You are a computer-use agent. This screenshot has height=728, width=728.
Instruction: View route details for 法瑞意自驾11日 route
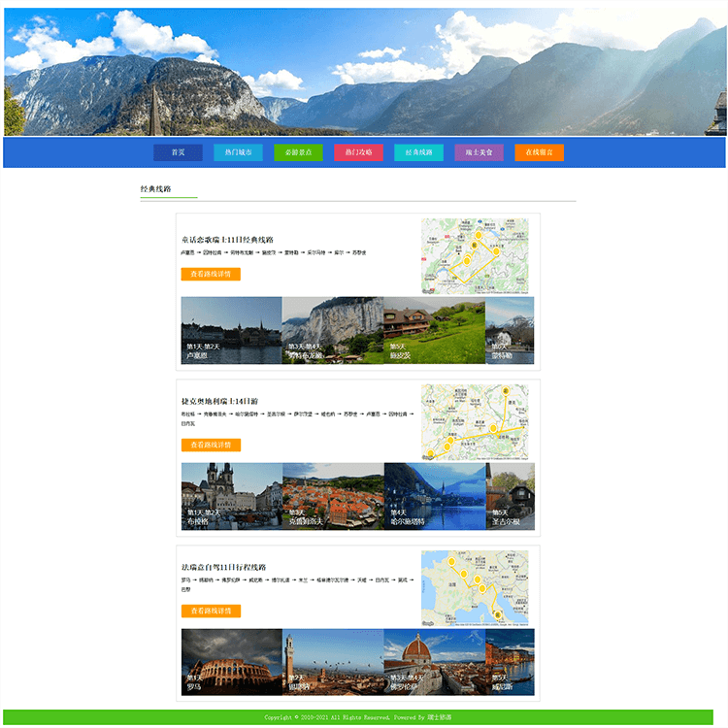[211, 611]
